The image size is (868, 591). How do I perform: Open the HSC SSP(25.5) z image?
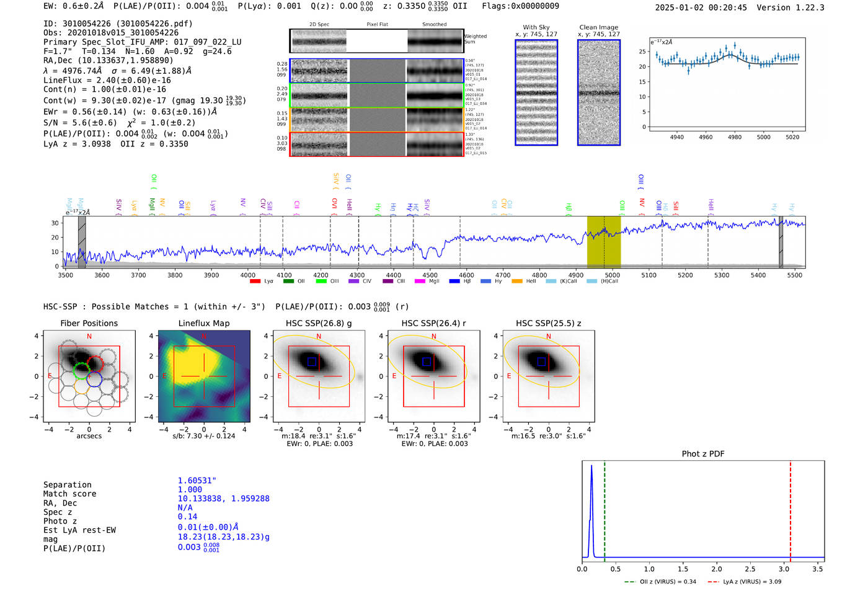point(548,376)
